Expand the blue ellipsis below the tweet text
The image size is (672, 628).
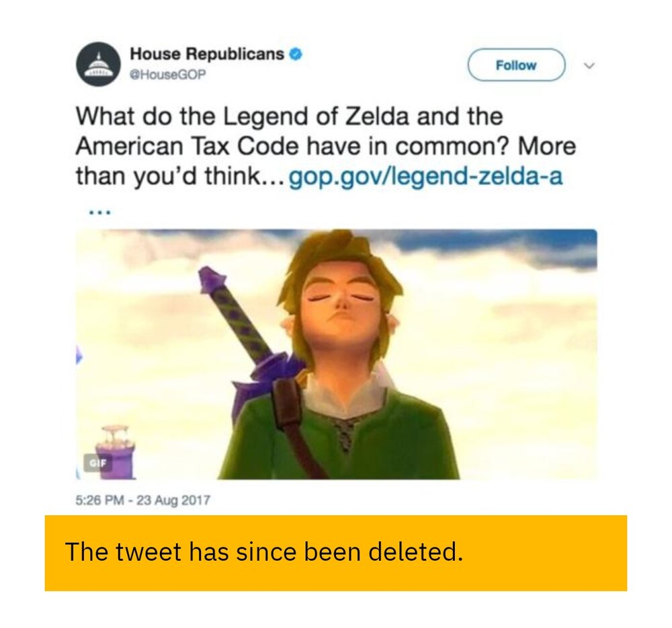pos(99,211)
